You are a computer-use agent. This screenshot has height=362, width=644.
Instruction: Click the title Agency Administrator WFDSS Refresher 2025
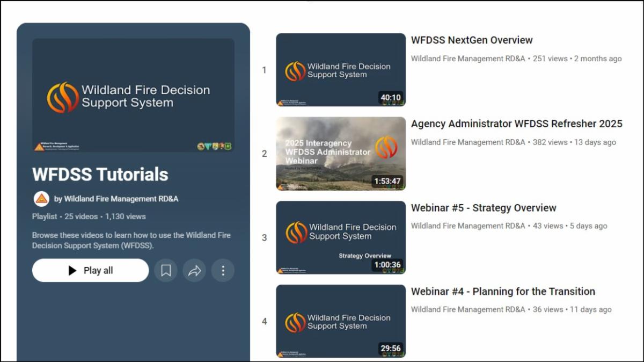(x=517, y=124)
